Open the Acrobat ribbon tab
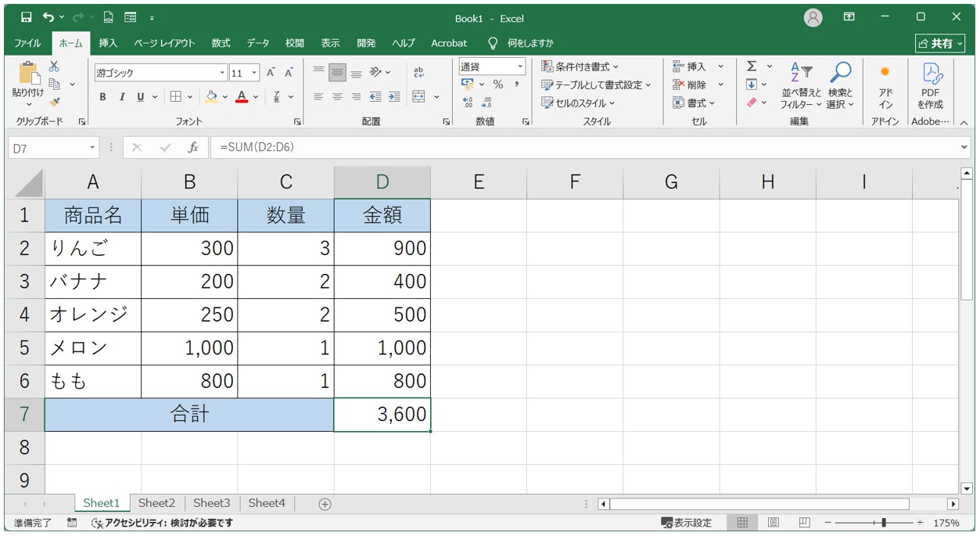Screen dimensions: 980x536 point(449,43)
